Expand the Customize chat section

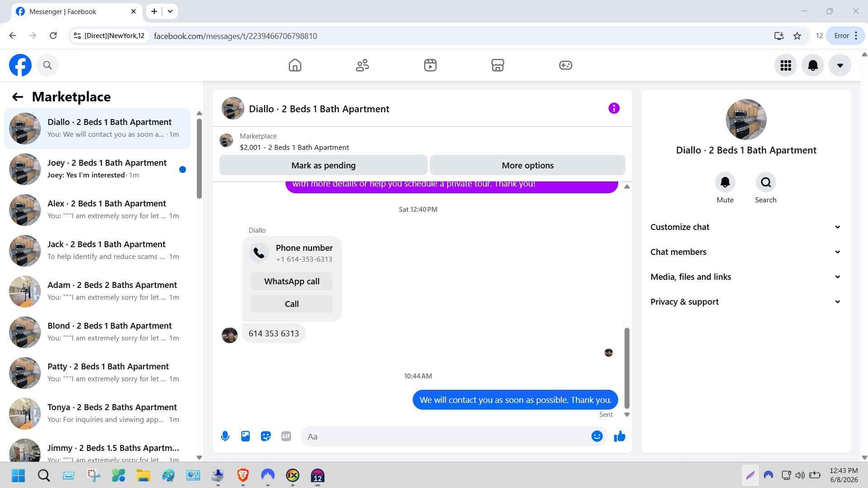coord(746,227)
